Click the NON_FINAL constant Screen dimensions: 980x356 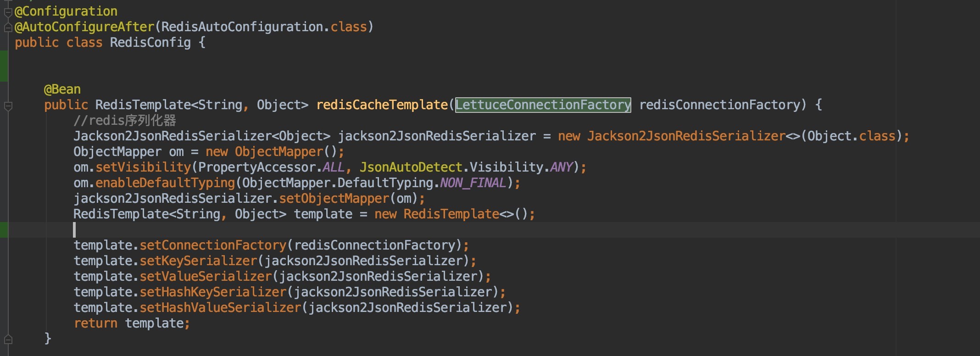click(473, 183)
